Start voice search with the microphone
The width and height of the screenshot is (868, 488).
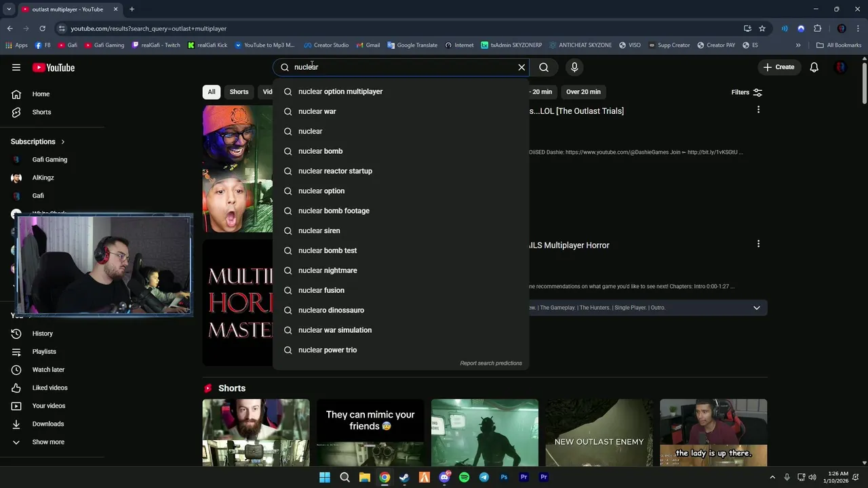tap(574, 67)
